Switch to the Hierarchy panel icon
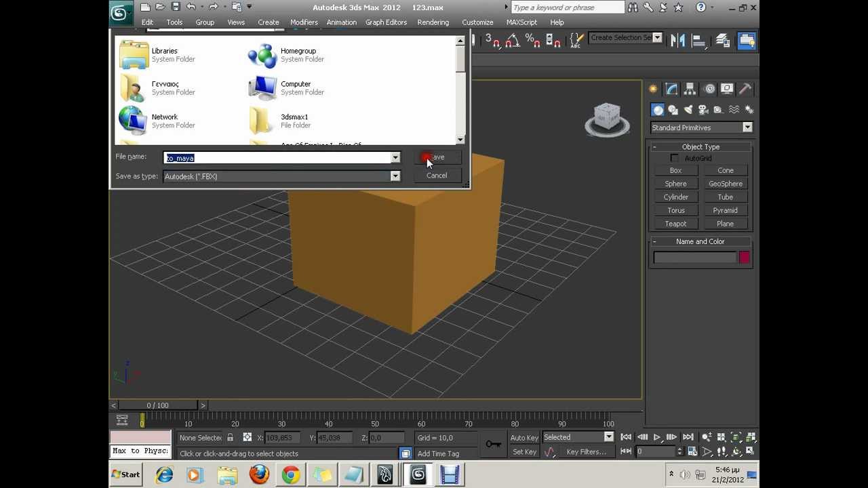Image resolution: width=868 pixels, height=488 pixels. click(690, 89)
